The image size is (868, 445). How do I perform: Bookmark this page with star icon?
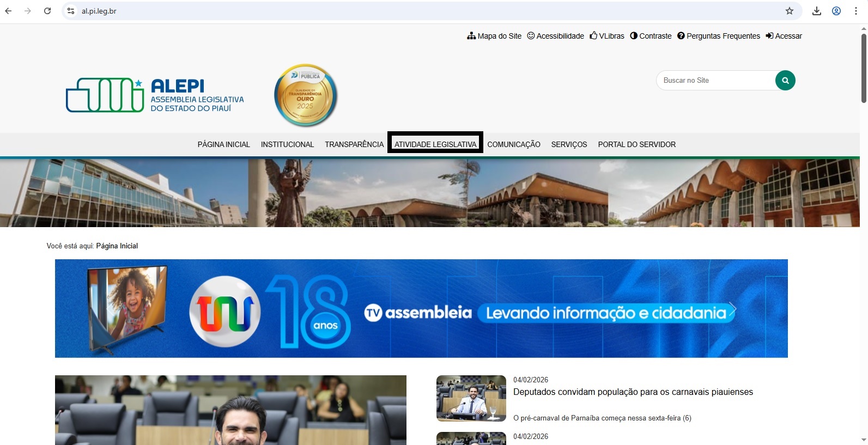click(789, 11)
